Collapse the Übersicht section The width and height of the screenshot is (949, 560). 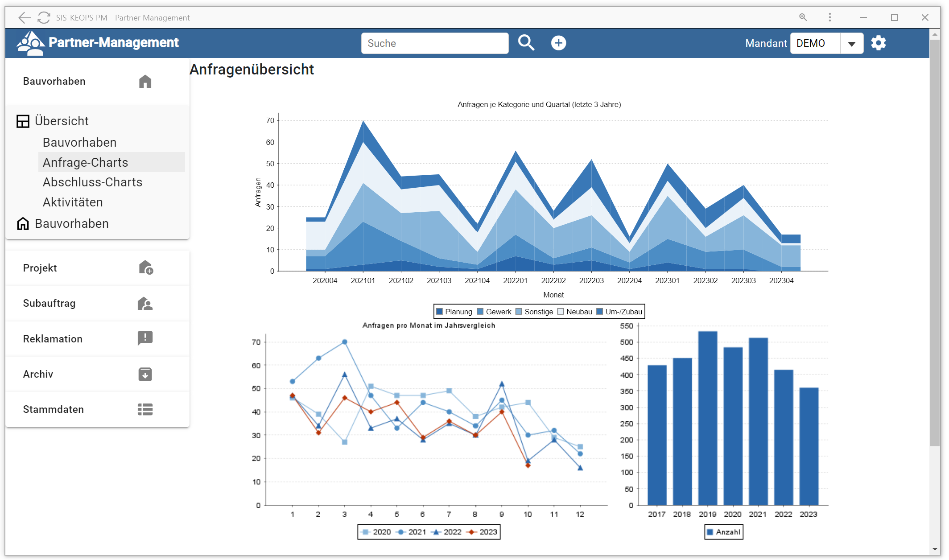pyautogui.click(x=62, y=121)
